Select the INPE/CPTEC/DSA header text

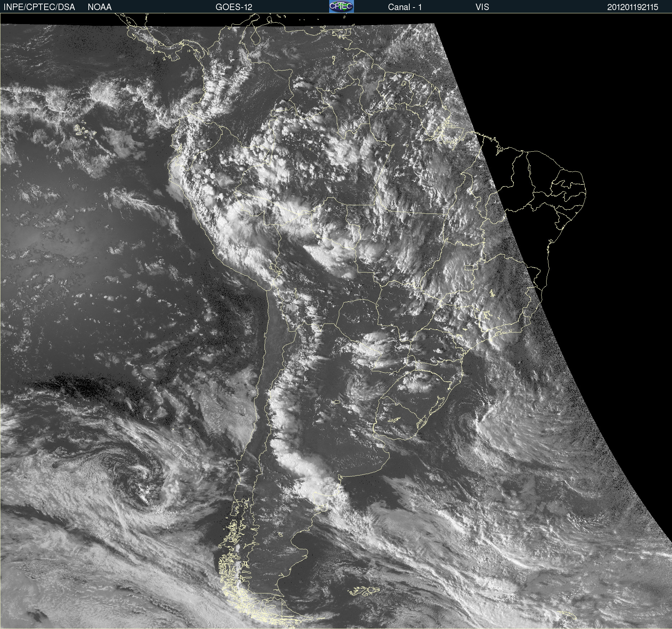pyautogui.click(x=39, y=7)
